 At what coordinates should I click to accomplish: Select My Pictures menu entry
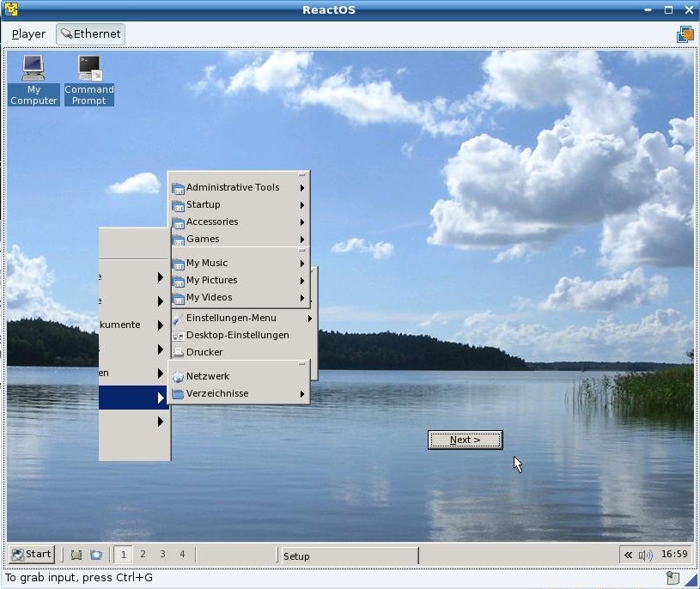coord(239,280)
